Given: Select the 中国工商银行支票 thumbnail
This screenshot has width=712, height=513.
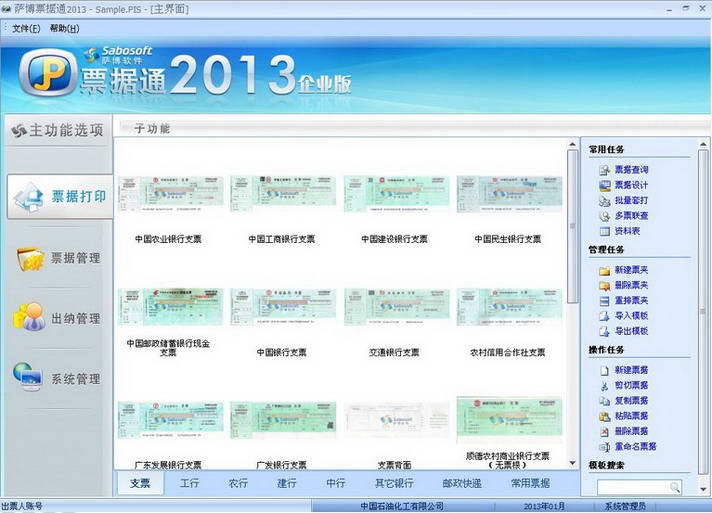Looking at the screenshot, I should (x=283, y=194).
